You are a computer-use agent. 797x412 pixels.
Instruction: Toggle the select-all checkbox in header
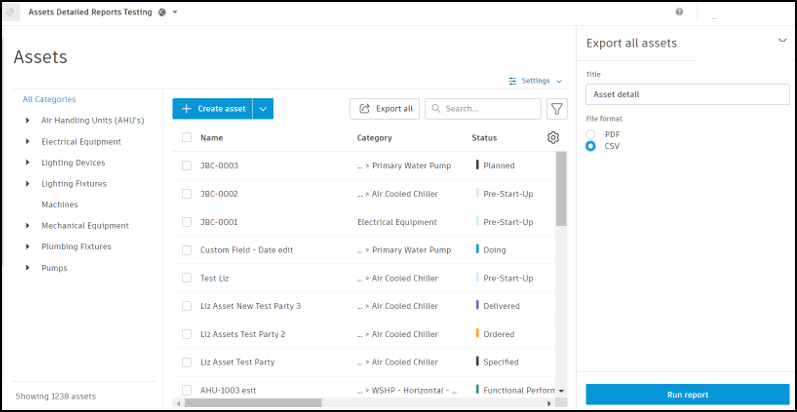click(x=186, y=138)
